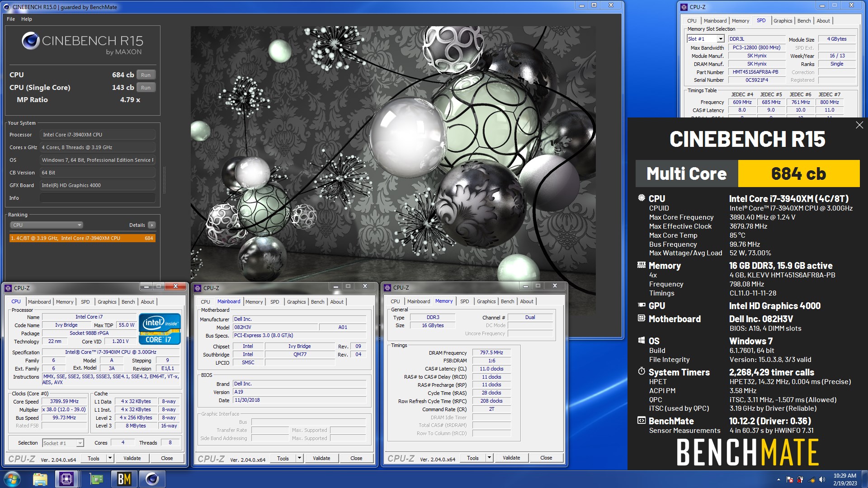Screen dimensions: 868x488
Task: Click the CPU-Z title icon of the Memory window
Action: click(x=387, y=287)
